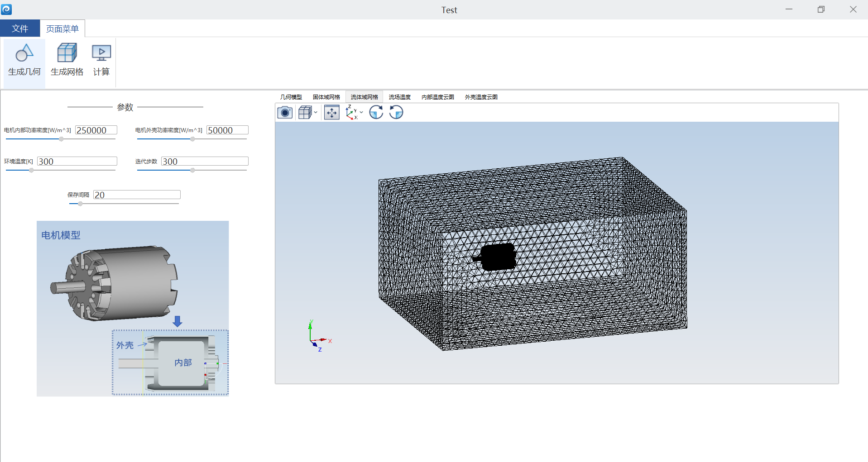This screenshot has width=868, height=462.
Task: Adjust the 迭代步数 slider handle
Action: [x=192, y=170]
